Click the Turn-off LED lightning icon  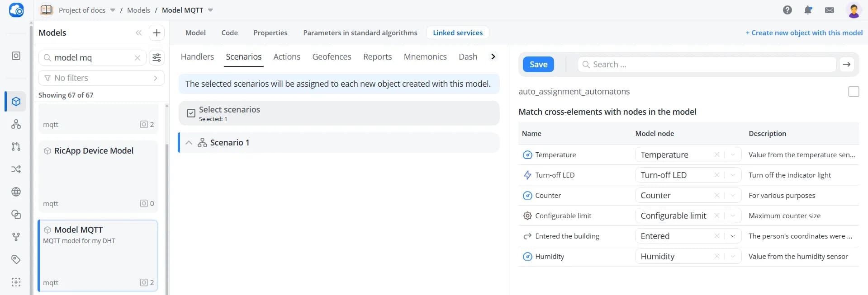(x=527, y=175)
